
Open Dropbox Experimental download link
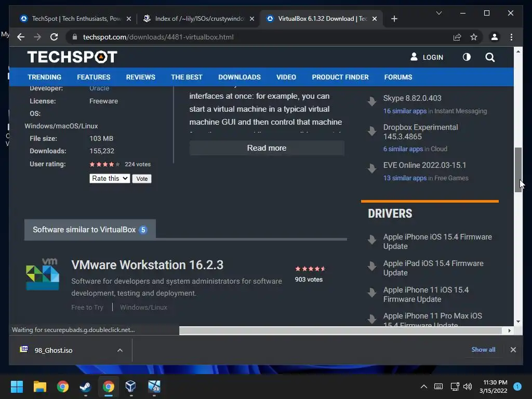click(420, 131)
